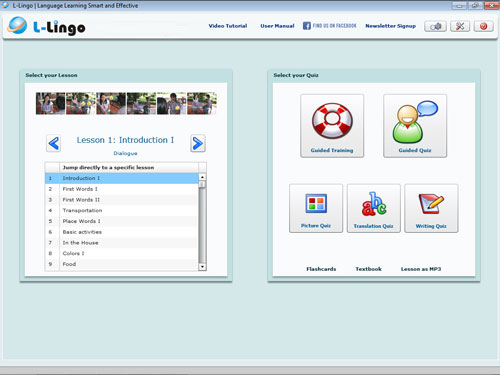Click the first lesson photo thumbnail
Image resolution: width=500 pixels, height=375 pixels.
50,104
